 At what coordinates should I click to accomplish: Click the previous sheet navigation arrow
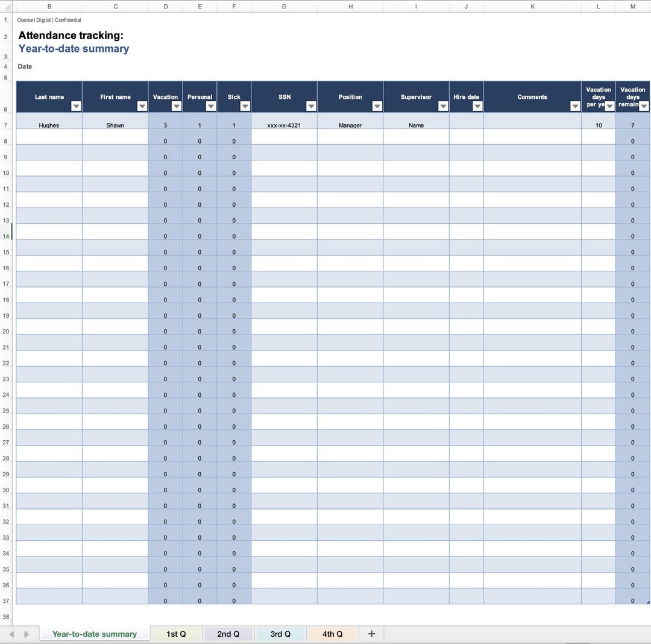(x=13, y=634)
